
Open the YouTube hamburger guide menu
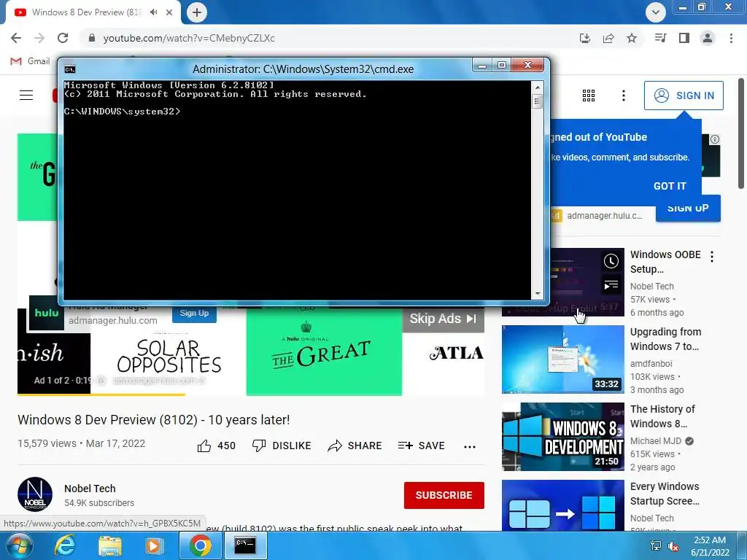pyautogui.click(x=26, y=96)
